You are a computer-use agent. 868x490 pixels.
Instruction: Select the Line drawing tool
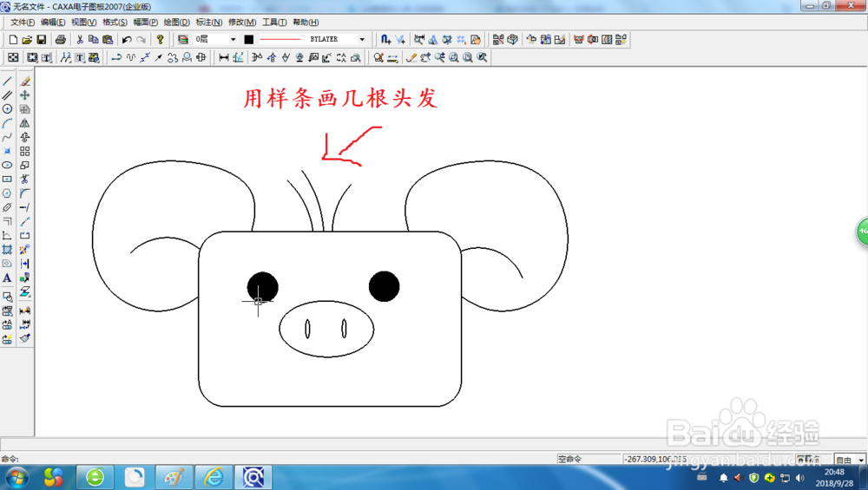[7, 82]
